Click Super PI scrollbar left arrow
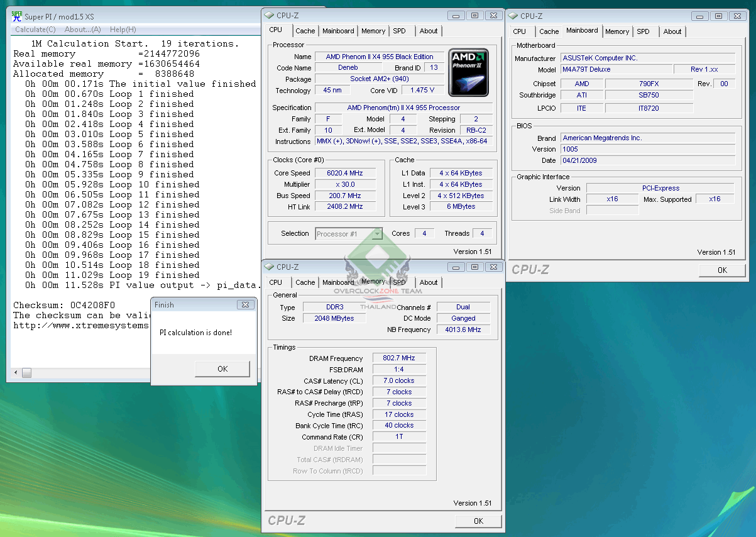756x537 pixels. pyautogui.click(x=16, y=373)
